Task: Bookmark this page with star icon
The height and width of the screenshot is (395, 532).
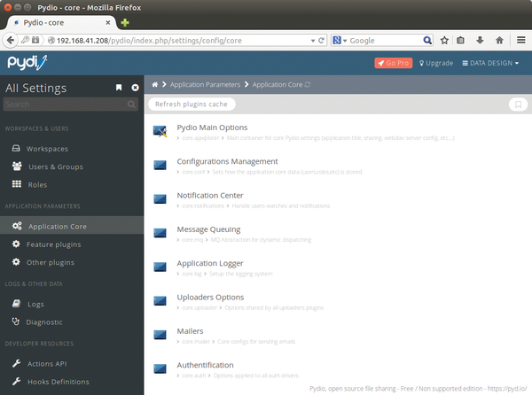Action: (444, 41)
